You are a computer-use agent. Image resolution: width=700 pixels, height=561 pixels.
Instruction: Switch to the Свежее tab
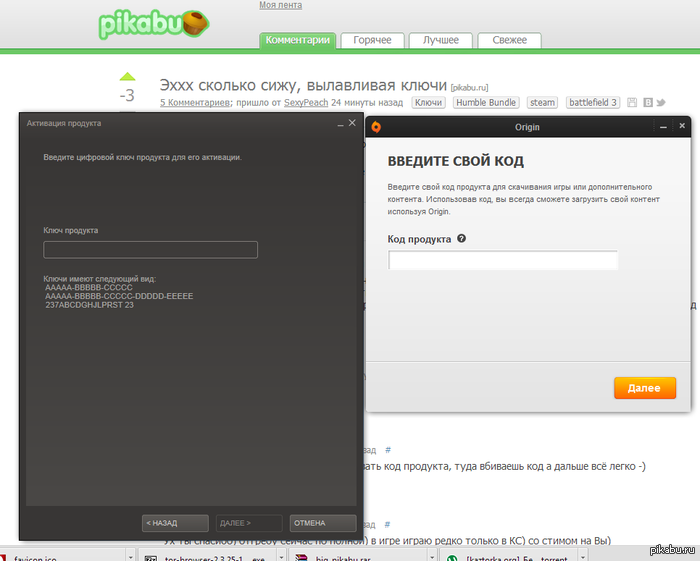(x=509, y=40)
